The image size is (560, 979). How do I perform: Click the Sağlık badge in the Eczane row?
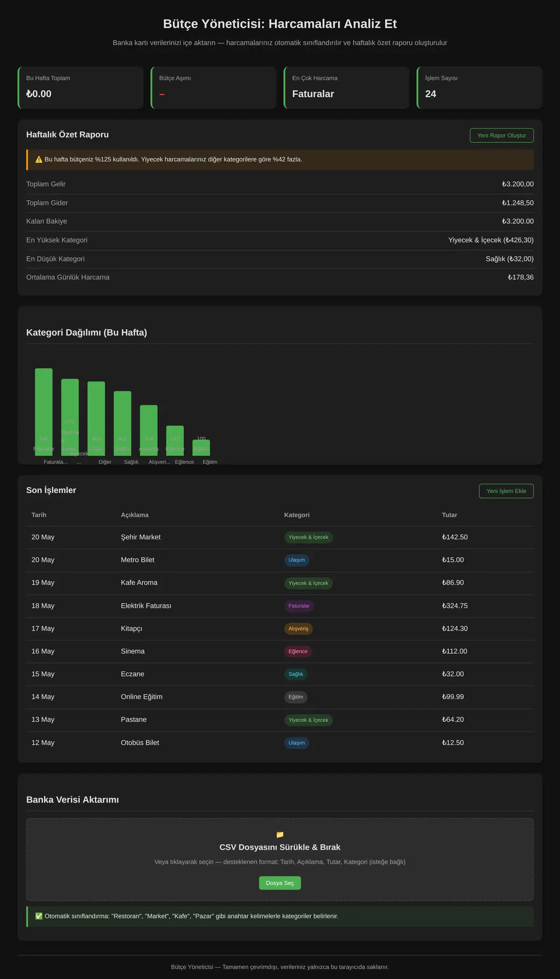click(296, 674)
